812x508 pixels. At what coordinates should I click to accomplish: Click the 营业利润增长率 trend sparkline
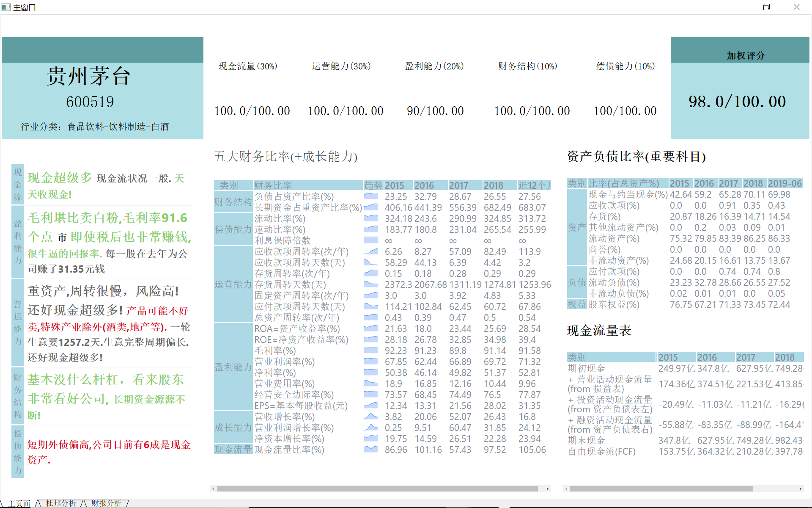371,428
